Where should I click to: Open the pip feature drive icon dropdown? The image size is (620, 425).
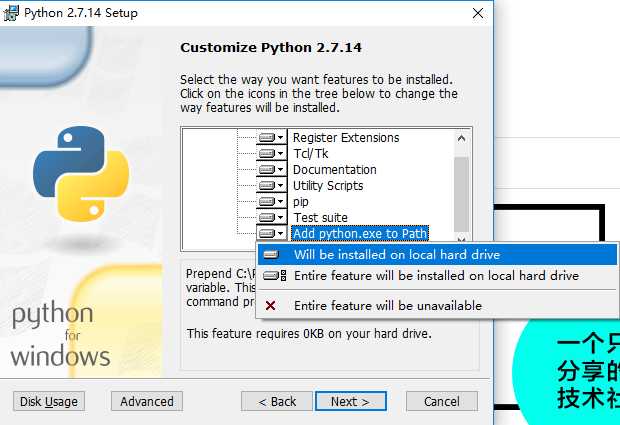271,202
